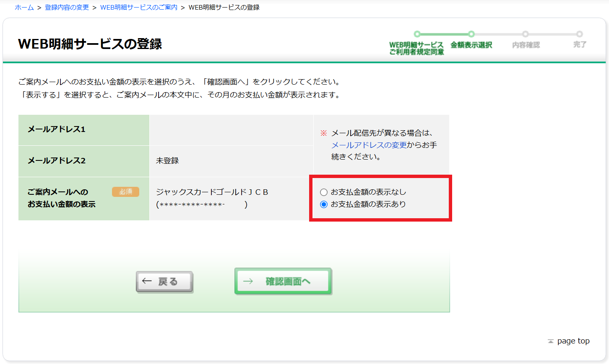Select お支払金額の表示あり radio button
The height and width of the screenshot is (364, 609).
324,204
